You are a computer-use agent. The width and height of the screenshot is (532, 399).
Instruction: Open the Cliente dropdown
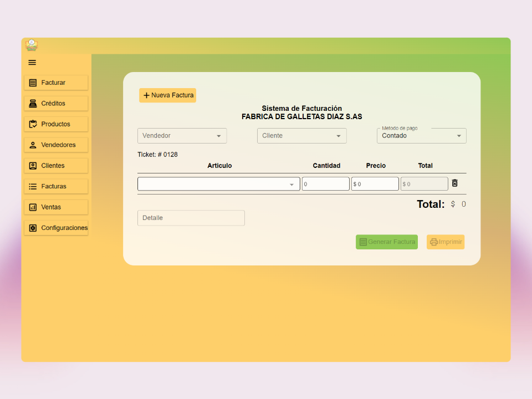click(301, 136)
